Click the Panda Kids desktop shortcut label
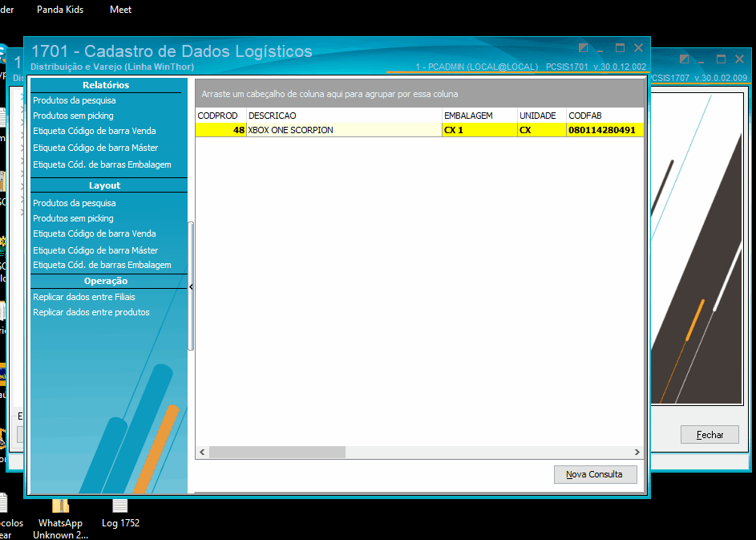 click(60, 10)
